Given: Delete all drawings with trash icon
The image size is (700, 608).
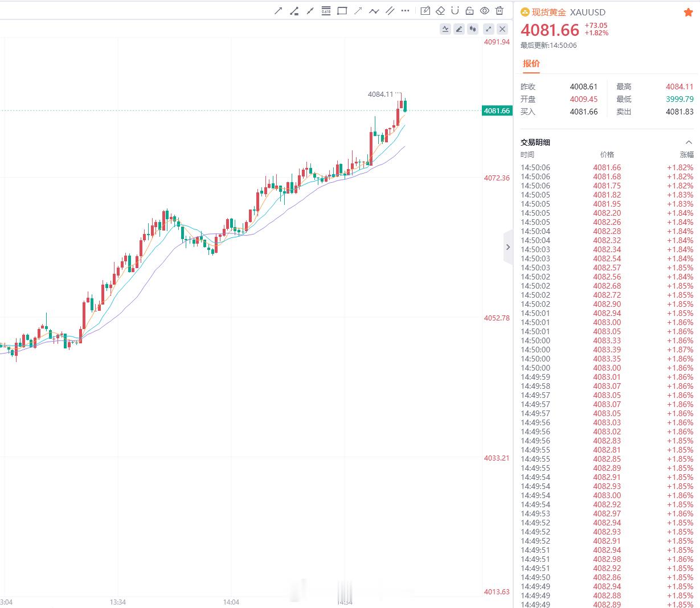Looking at the screenshot, I should tap(500, 11).
